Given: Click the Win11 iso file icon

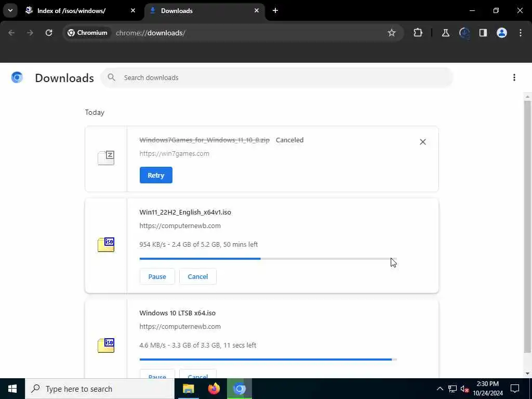Looking at the screenshot, I should click(106, 245).
